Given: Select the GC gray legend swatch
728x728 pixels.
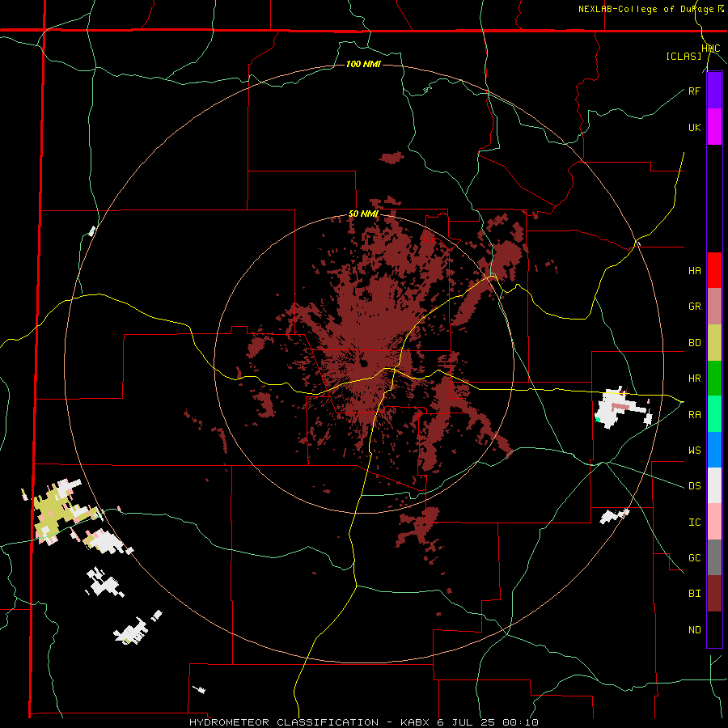Looking at the screenshot, I should tap(714, 557).
